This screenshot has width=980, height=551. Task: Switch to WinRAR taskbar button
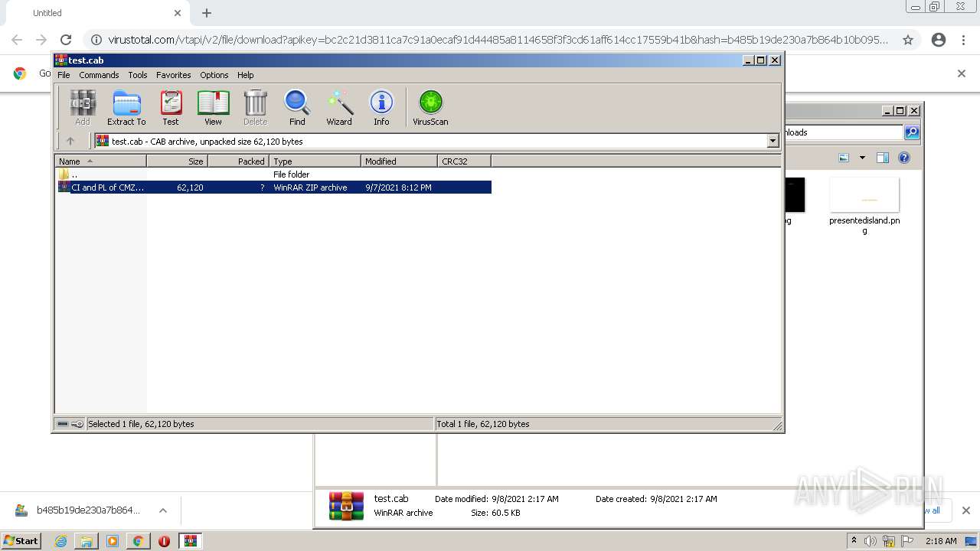pyautogui.click(x=190, y=541)
